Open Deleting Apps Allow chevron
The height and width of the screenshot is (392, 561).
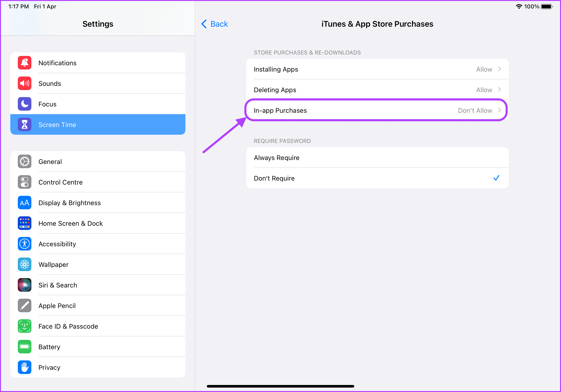499,90
